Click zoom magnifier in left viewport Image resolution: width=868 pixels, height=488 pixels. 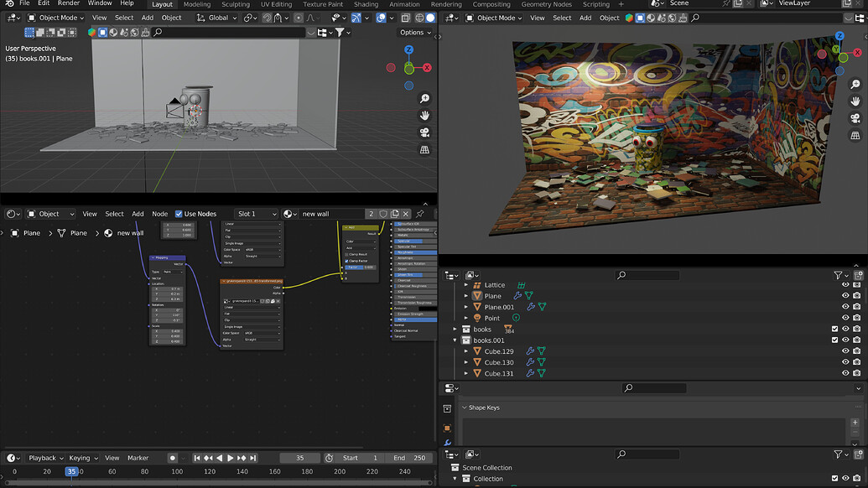pyautogui.click(x=424, y=98)
